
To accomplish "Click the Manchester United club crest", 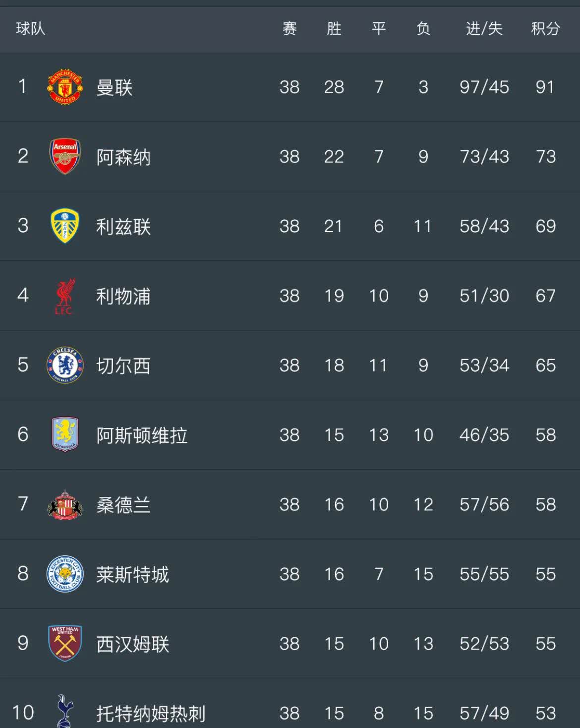I will pos(65,87).
